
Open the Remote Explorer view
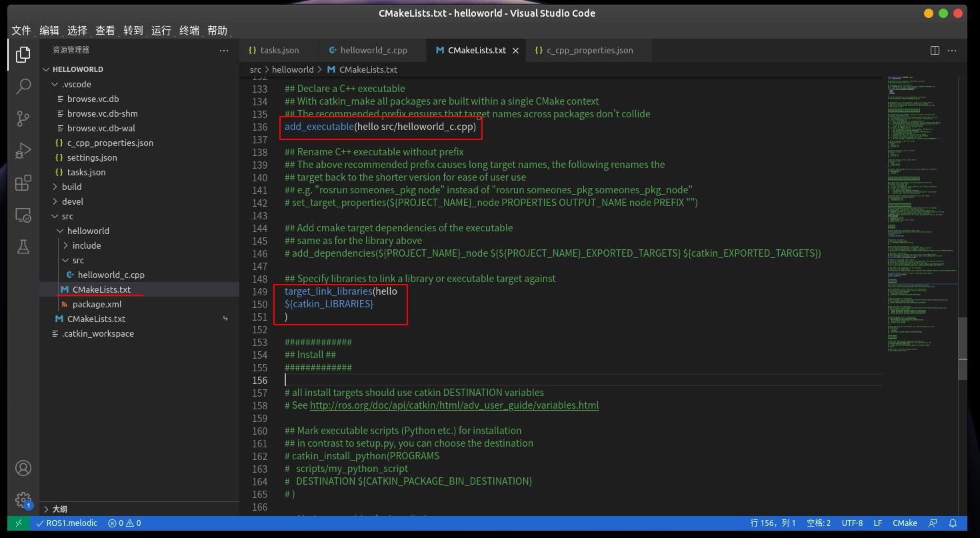point(23,215)
